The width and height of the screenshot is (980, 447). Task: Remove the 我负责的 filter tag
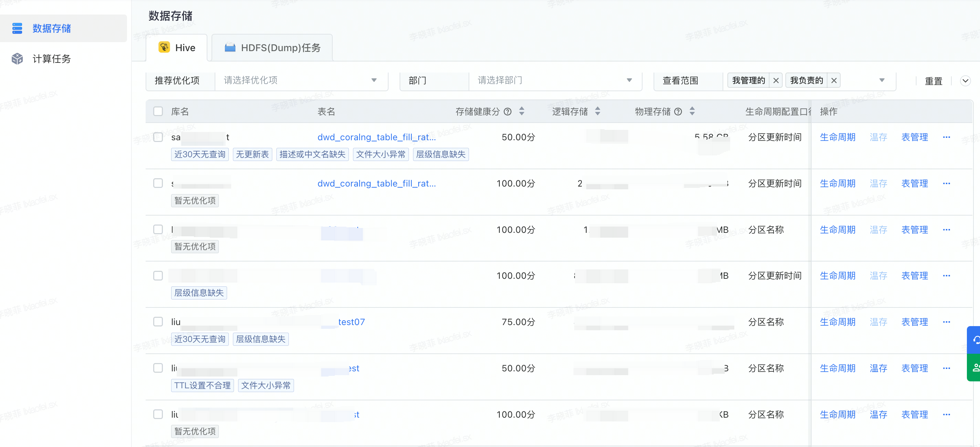(x=834, y=80)
